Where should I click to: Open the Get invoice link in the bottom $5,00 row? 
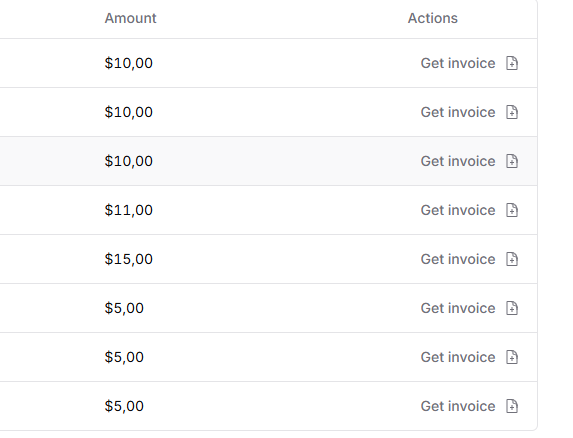tap(458, 406)
